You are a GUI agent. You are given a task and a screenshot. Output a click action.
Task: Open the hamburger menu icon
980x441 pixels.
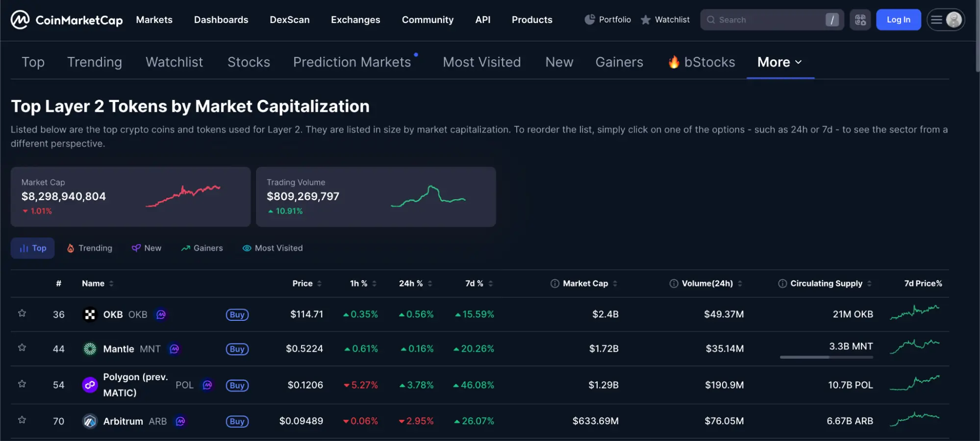pyautogui.click(x=936, y=20)
